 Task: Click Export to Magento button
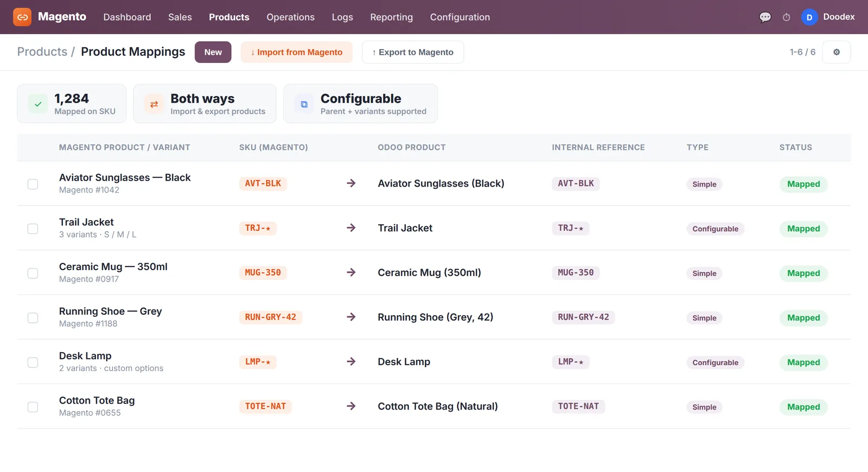coord(413,52)
